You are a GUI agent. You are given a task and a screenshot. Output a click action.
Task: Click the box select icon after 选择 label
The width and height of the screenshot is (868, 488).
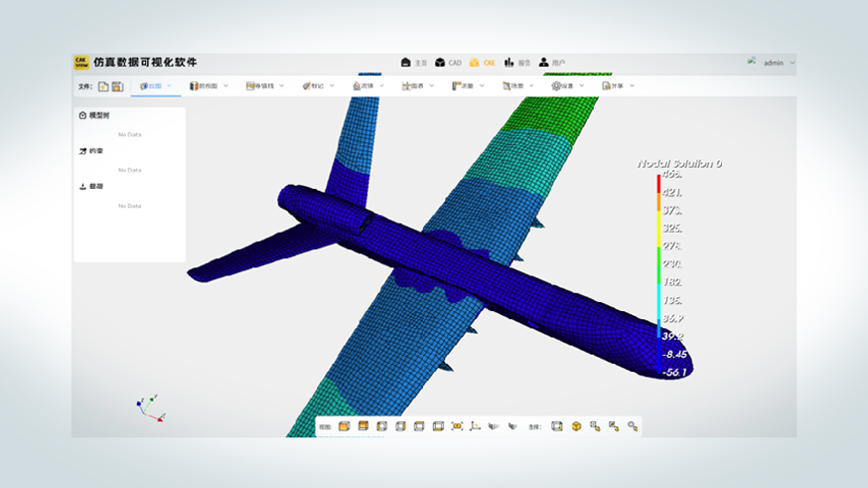tap(557, 426)
